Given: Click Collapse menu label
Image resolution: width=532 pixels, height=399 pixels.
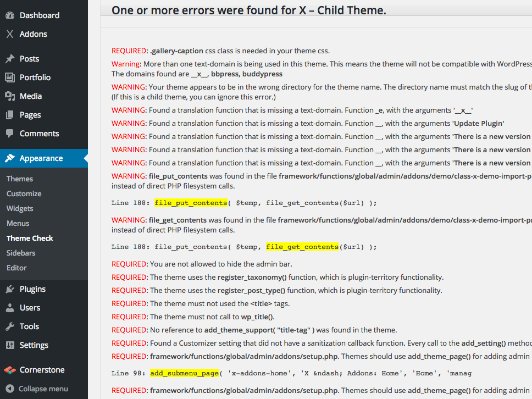Looking at the screenshot, I should [43, 389].
